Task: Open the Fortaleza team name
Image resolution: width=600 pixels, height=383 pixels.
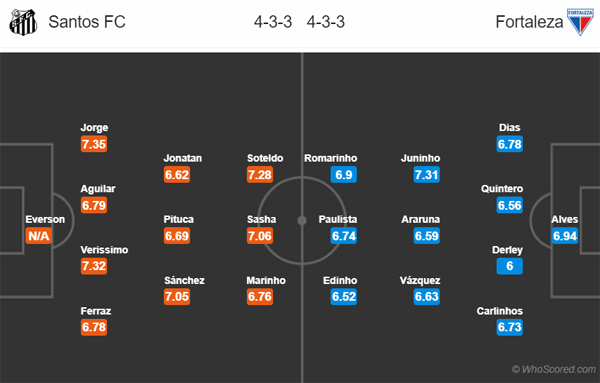Action: pos(529,22)
